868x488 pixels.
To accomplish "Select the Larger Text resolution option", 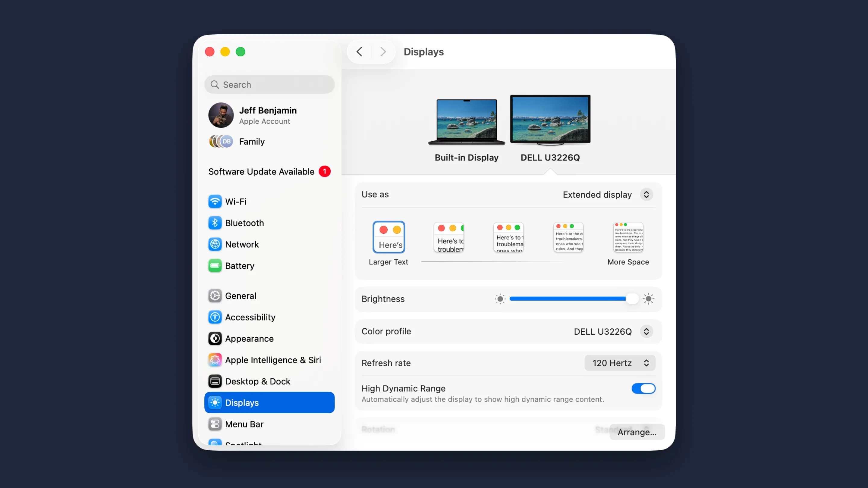I will point(388,237).
